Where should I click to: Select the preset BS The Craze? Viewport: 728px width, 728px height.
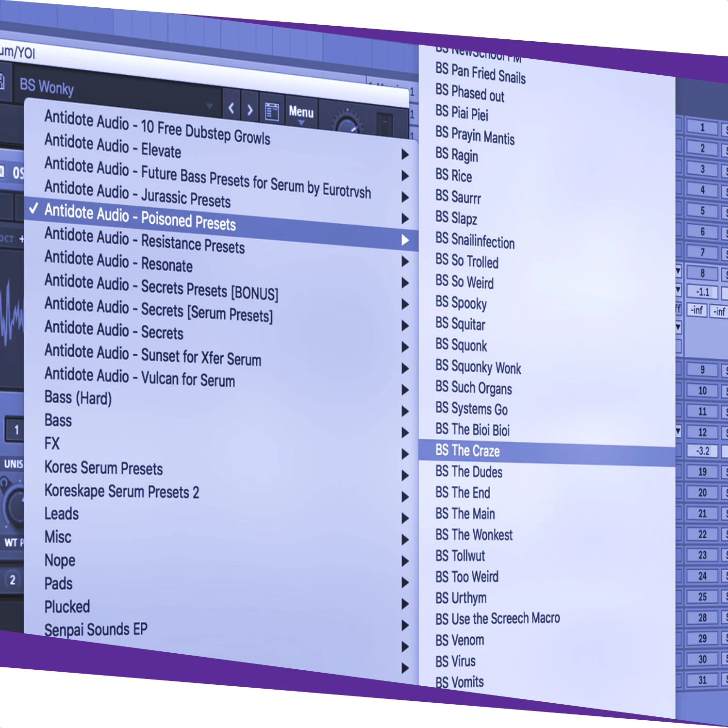(x=467, y=450)
